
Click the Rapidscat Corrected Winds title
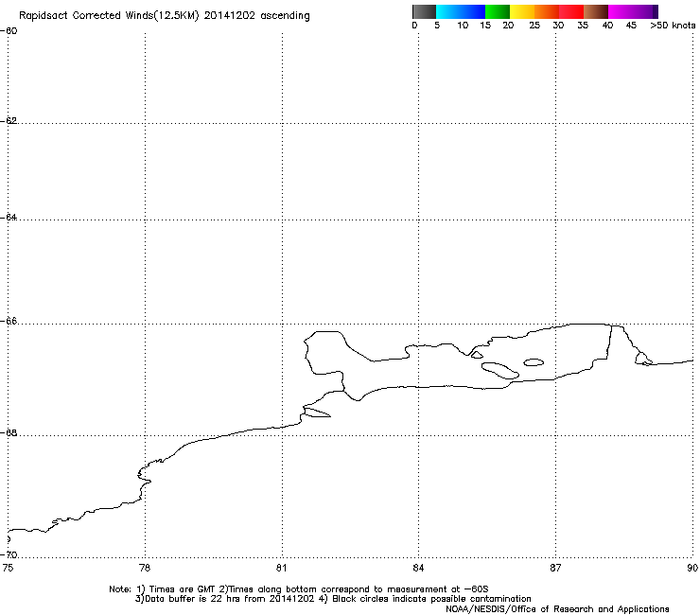tap(165, 16)
